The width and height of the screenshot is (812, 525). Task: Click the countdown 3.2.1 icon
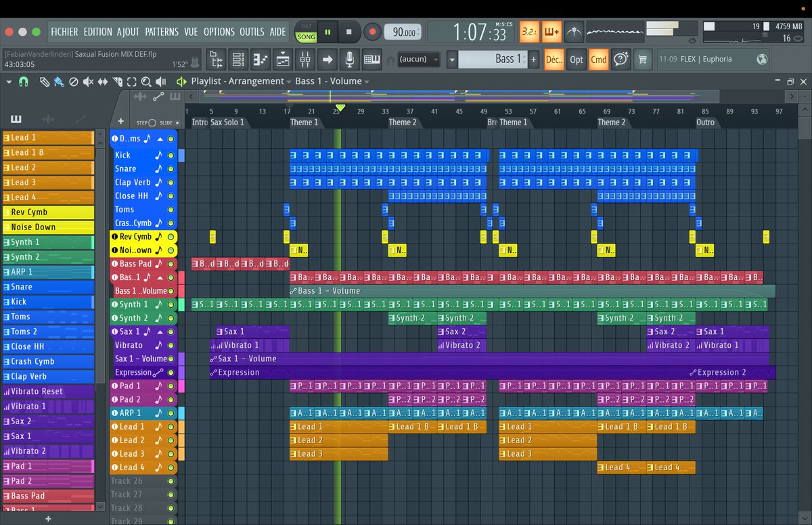pyautogui.click(x=529, y=31)
